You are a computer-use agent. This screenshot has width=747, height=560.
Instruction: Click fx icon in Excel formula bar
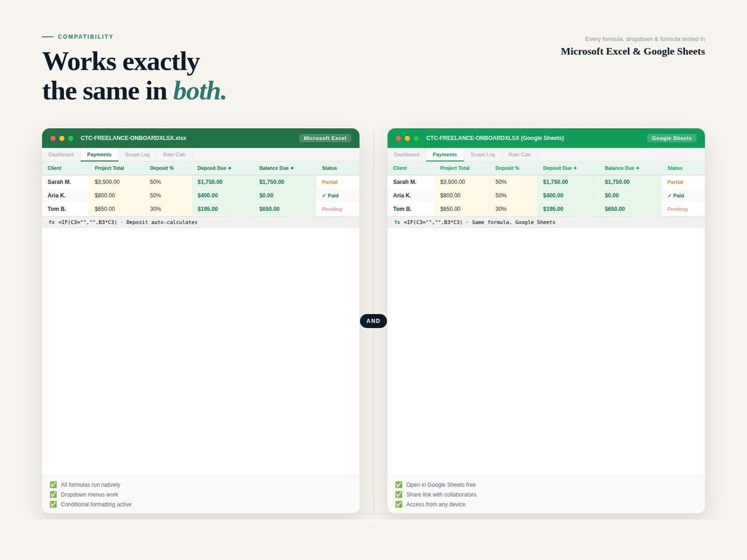(x=52, y=222)
